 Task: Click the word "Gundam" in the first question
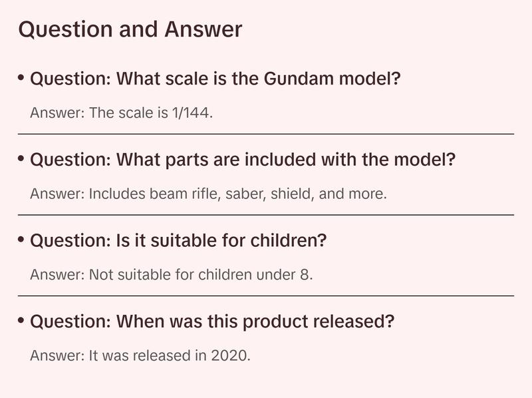pos(296,79)
